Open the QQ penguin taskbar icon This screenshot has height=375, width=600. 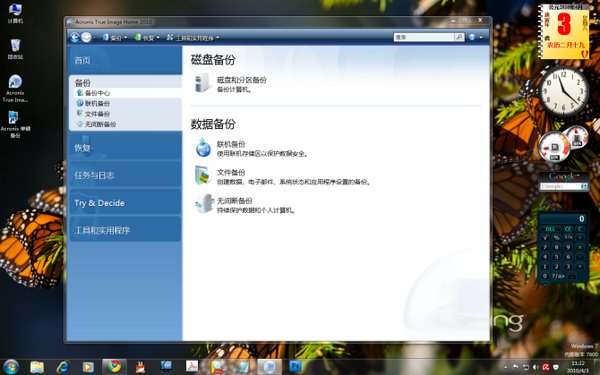pyautogui.click(x=140, y=367)
